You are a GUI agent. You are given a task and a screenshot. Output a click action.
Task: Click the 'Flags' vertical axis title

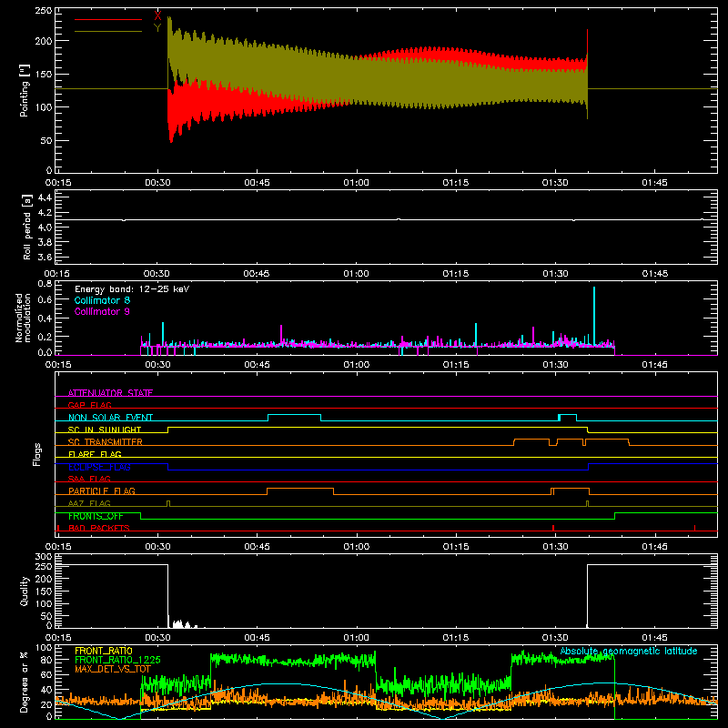37,454
